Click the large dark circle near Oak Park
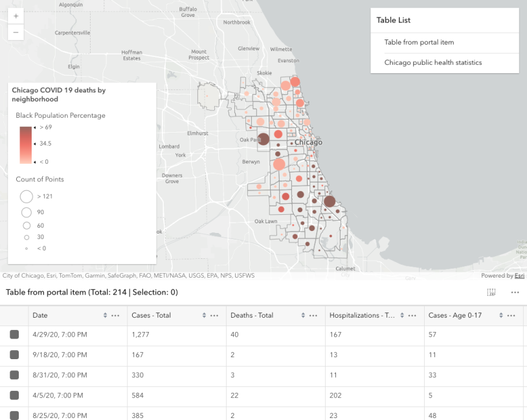 click(263, 139)
